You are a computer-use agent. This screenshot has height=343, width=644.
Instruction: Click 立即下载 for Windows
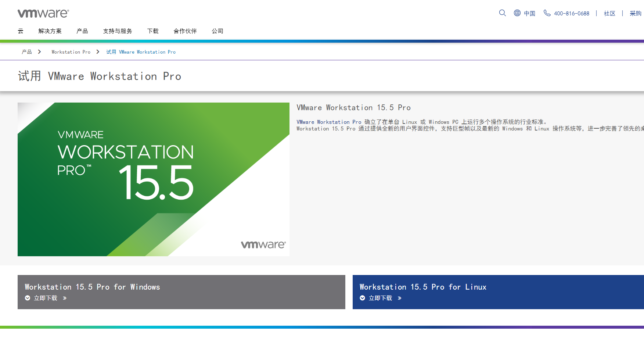click(46, 298)
